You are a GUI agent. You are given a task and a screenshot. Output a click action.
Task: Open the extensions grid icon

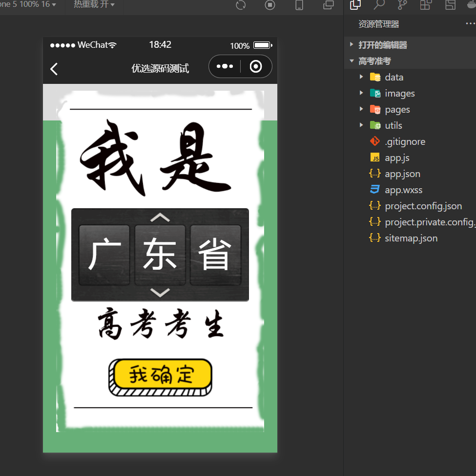click(x=426, y=5)
